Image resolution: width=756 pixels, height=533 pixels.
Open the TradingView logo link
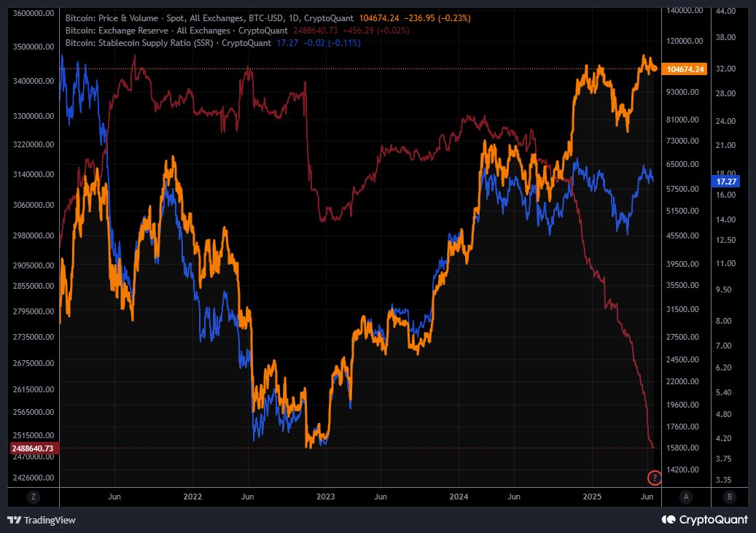click(42, 520)
